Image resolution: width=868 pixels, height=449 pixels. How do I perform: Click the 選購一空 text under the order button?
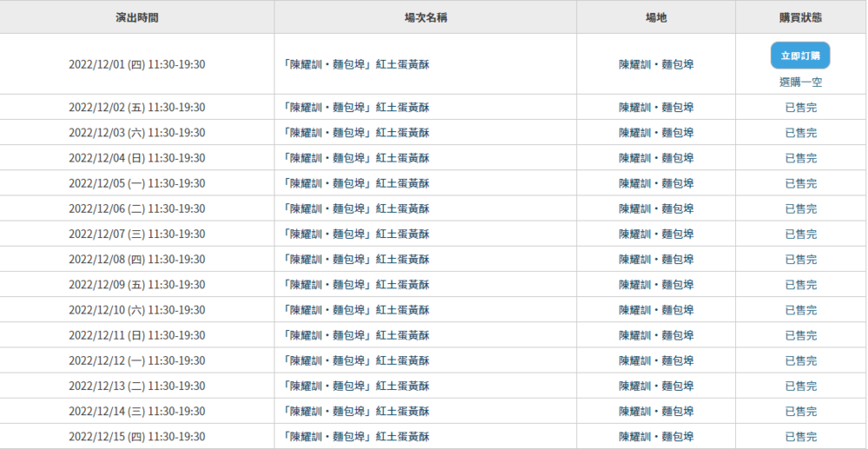(800, 83)
